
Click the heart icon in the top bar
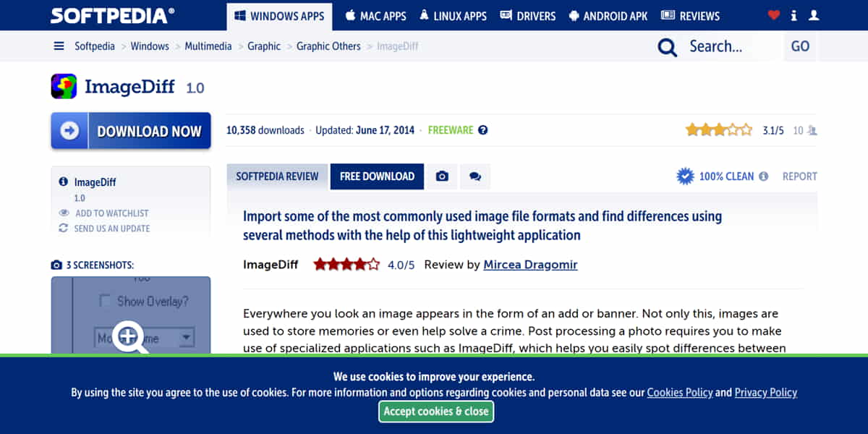tap(773, 14)
